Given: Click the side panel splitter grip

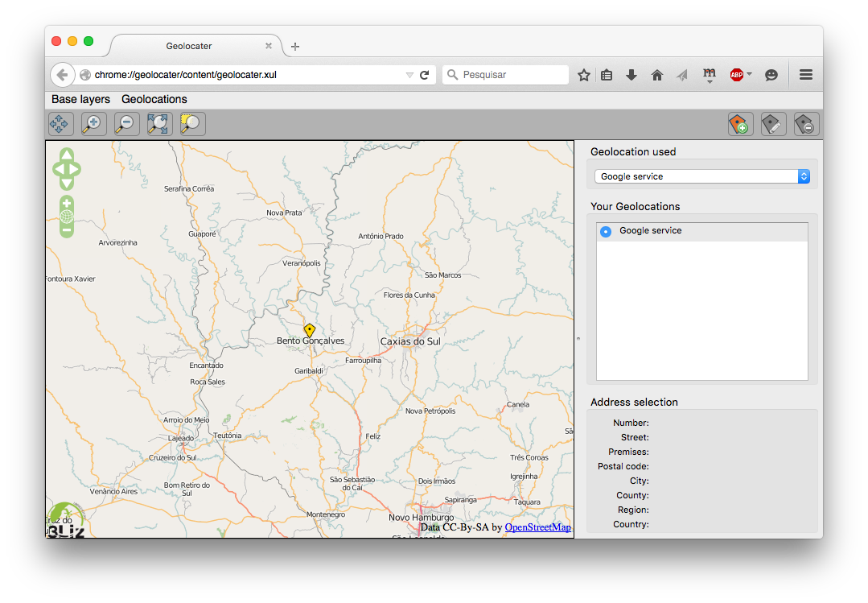Looking at the screenshot, I should (578, 339).
